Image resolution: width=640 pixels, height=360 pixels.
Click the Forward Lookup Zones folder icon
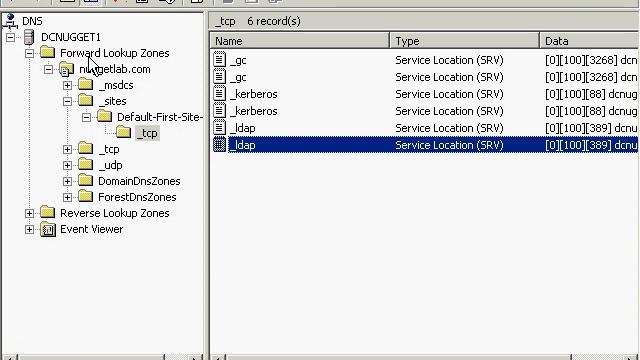point(48,53)
